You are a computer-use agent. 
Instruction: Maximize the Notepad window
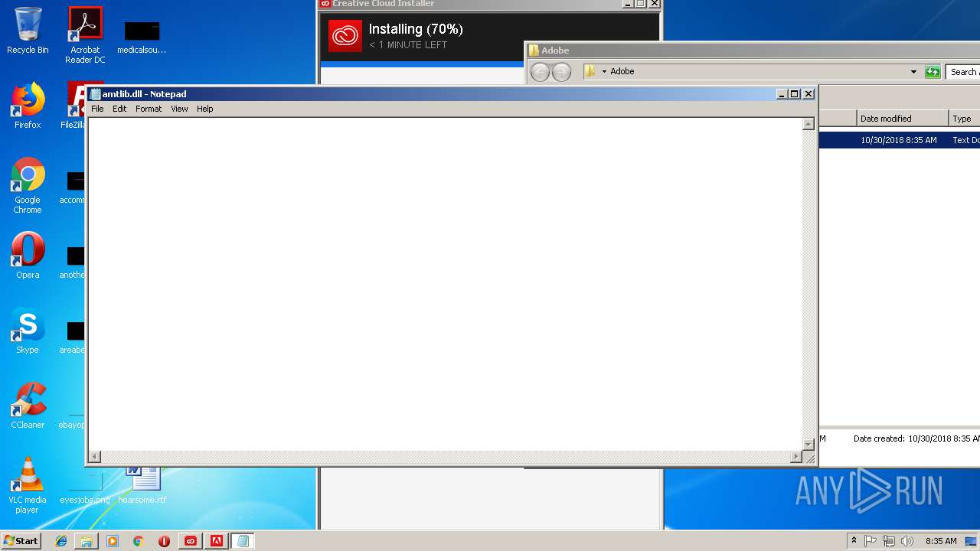tap(795, 94)
